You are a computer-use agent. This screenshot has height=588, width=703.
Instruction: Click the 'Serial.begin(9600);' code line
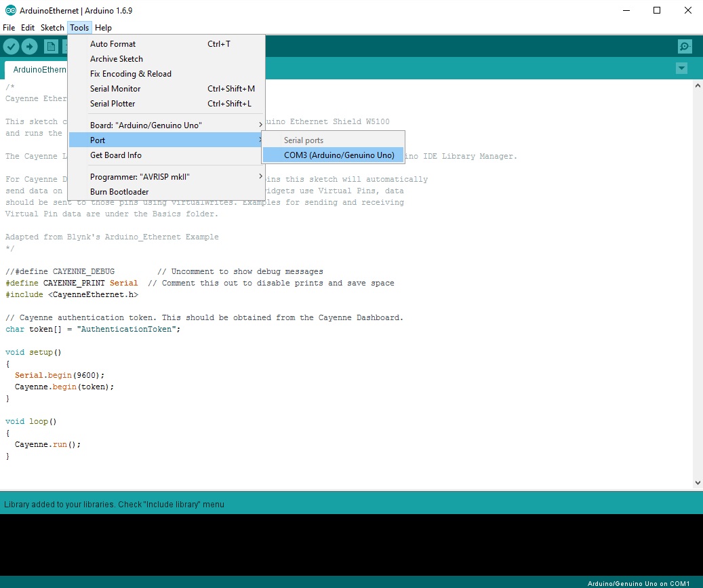pyautogui.click(x=60, y=376)
